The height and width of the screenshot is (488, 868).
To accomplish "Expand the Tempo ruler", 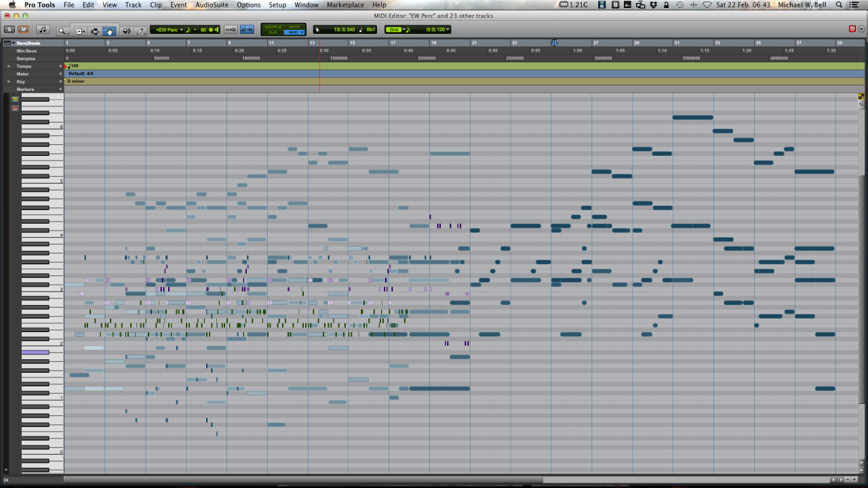I will pos(9,66).
